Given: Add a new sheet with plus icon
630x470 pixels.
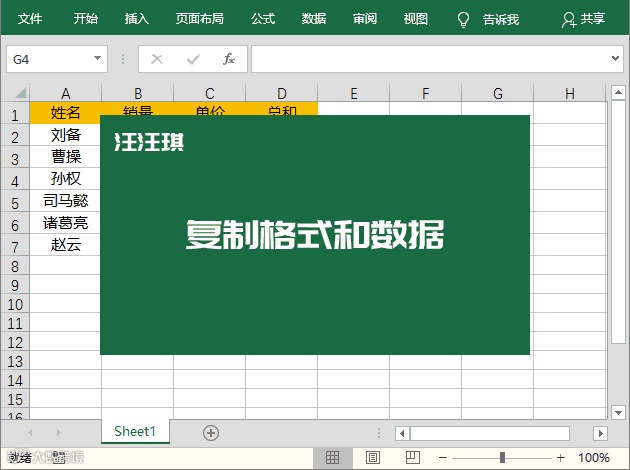Looking at the screenshot, I should point(211,433).
